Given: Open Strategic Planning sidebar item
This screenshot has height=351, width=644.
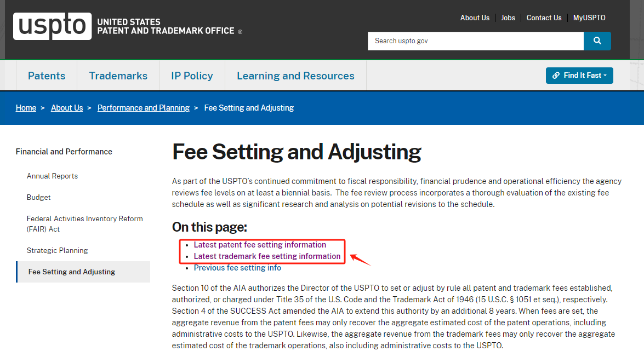Looking at the screenshot, I should [x=57, y=251].
